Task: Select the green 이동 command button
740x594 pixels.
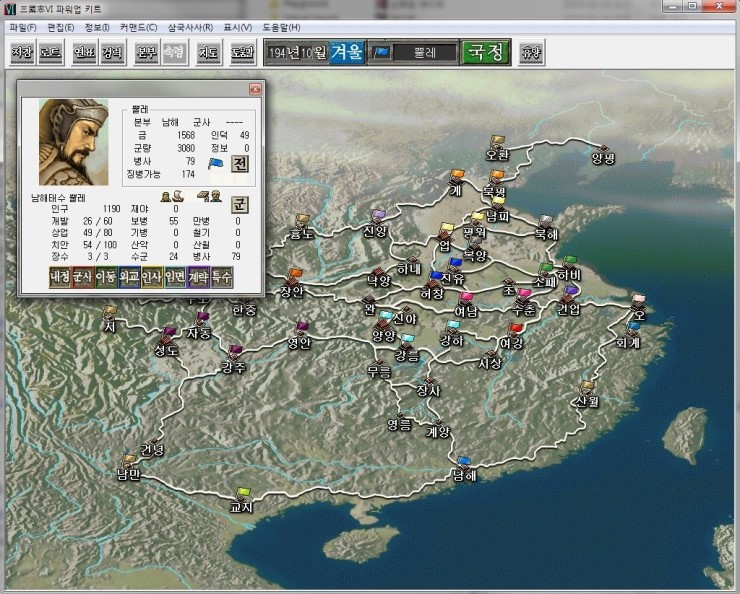Action: click(x=106, y=277)
